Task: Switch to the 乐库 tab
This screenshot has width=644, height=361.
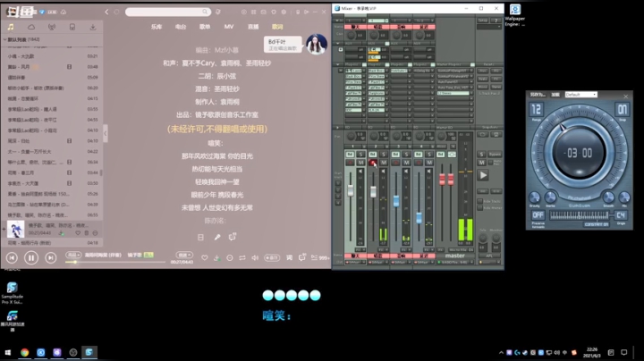Action: pyautogui.click(x=157, y=27)
